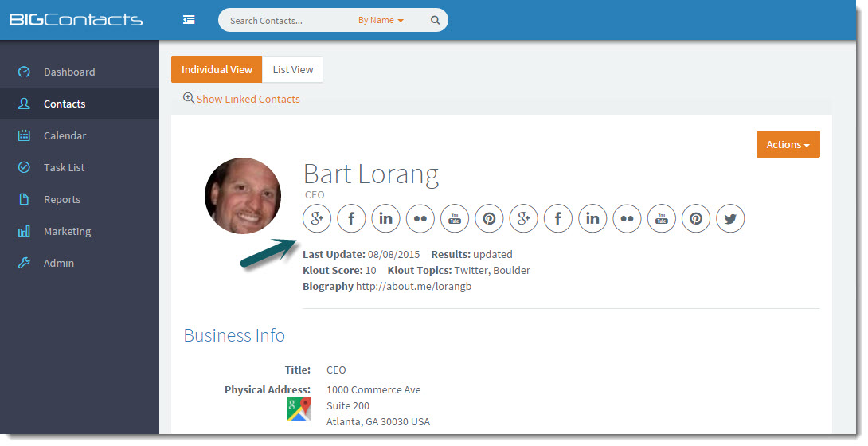Click the Last Update date 08/08/2015
The width and height of the screenshot is (868, 446).
pos(393,255)
